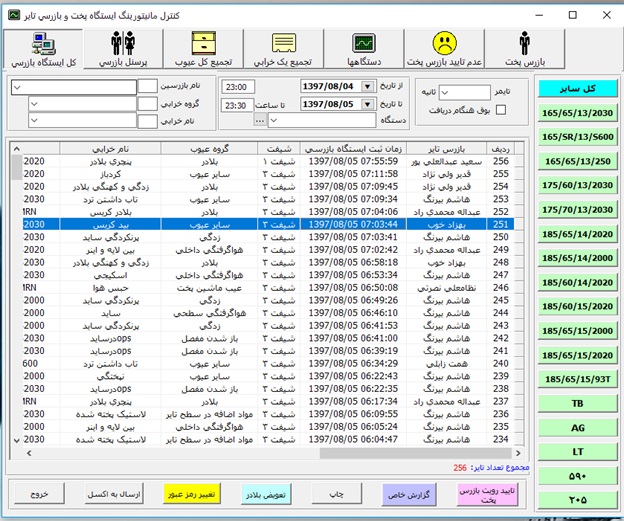Select tire size 185/60/14/2020
Screen dimensions: 624x521
(577, 283)
